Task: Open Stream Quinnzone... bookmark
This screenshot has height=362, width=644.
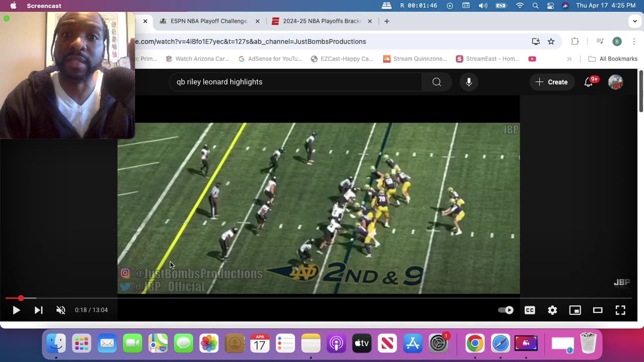Action: 415,59
